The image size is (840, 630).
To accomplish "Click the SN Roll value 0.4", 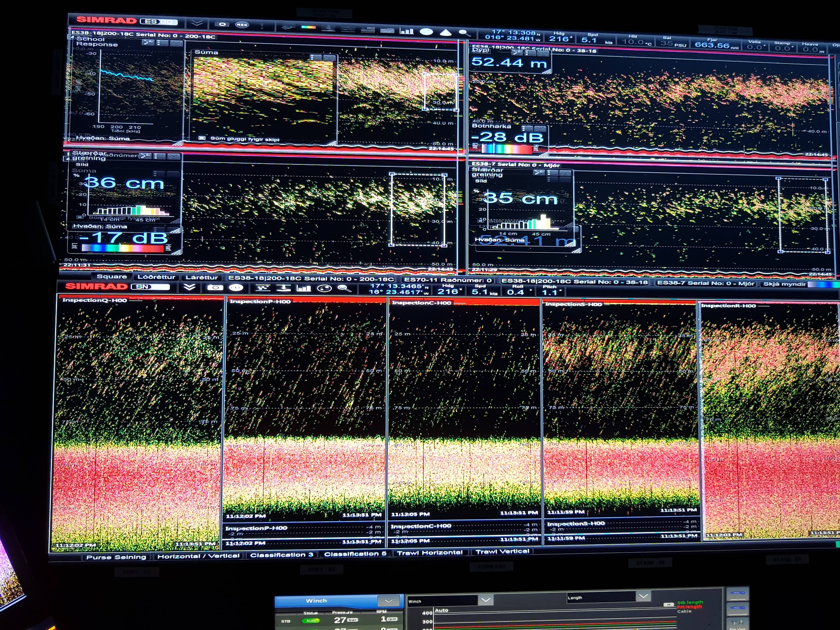I will (x=515, y=292).
